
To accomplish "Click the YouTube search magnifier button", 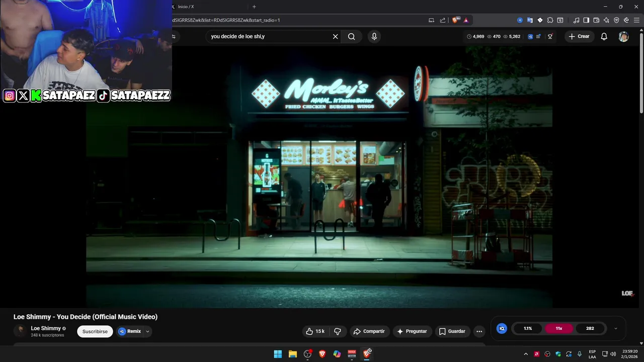I will (x=351, y=36).
